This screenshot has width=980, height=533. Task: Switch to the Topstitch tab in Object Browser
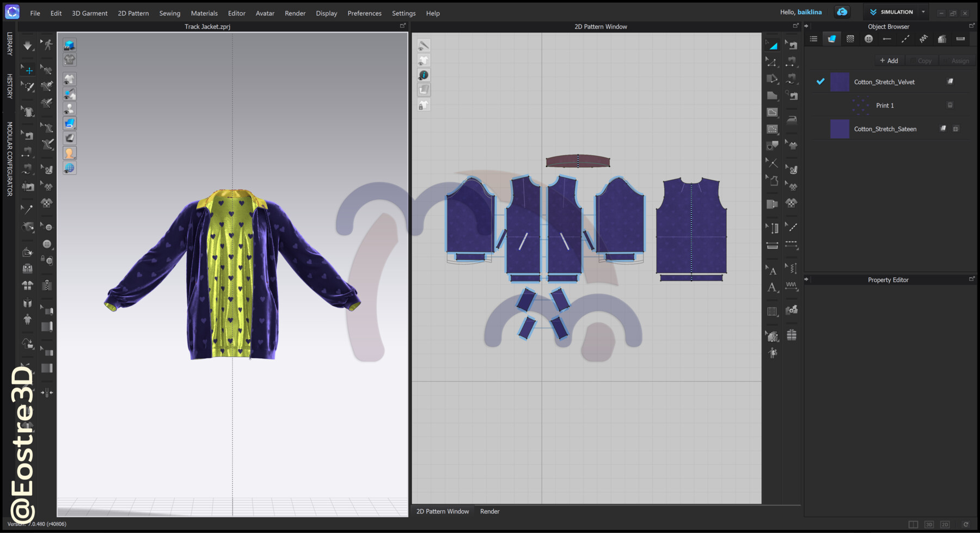905,39
